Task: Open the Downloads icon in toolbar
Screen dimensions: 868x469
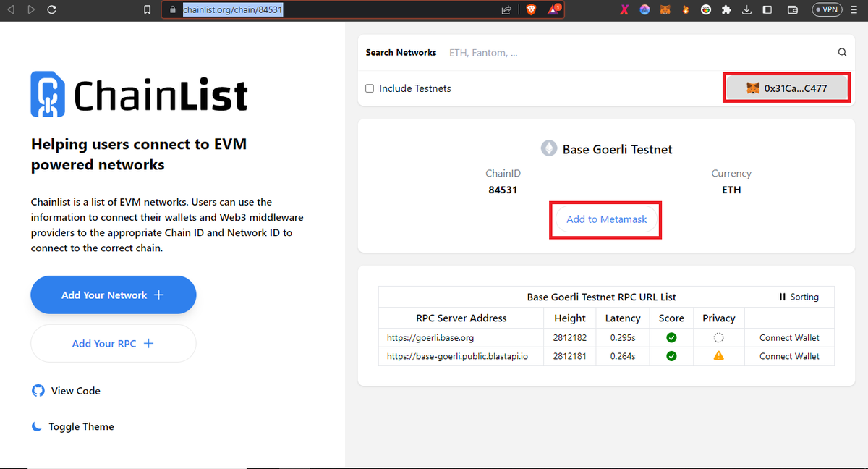Action: point(746,9)
